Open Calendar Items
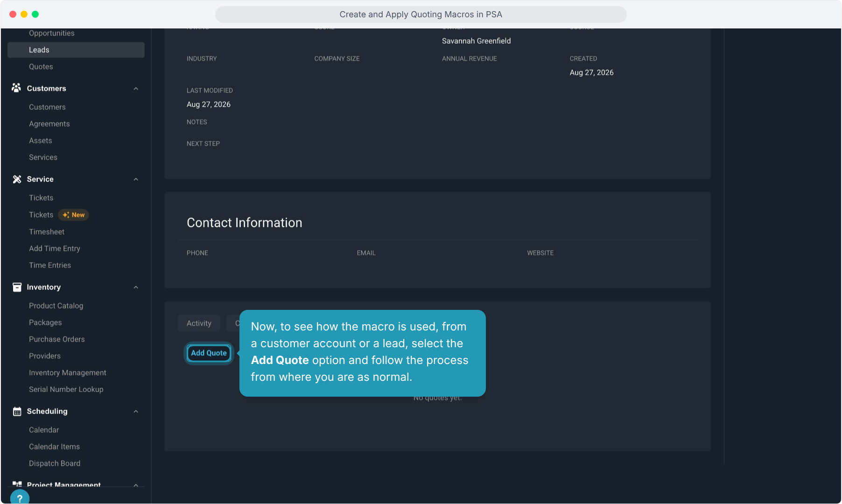842x504 pixels. pos(54,447)
